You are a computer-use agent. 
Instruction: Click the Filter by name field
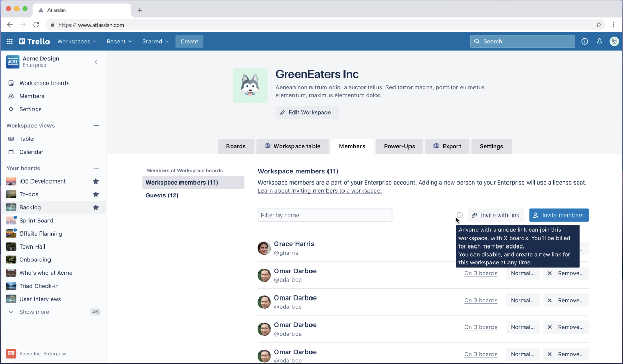coord(325,215)
